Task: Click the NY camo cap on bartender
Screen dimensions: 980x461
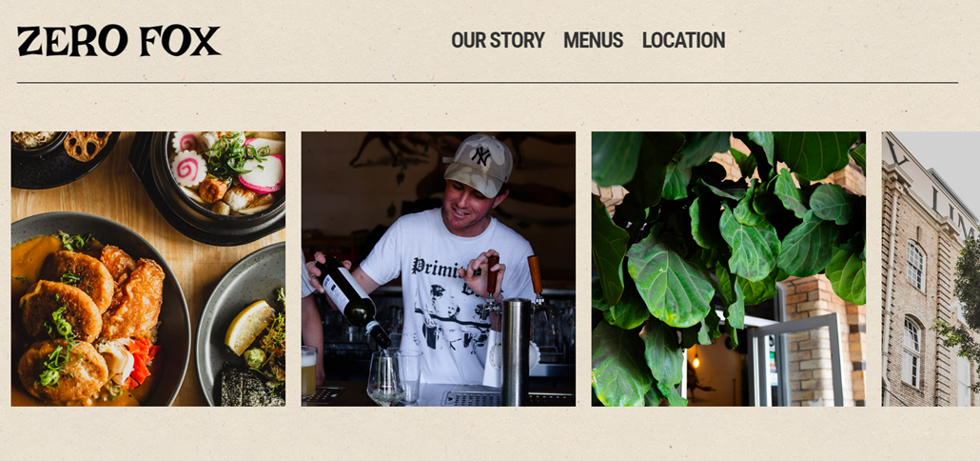Action: (x=479, y=164)
